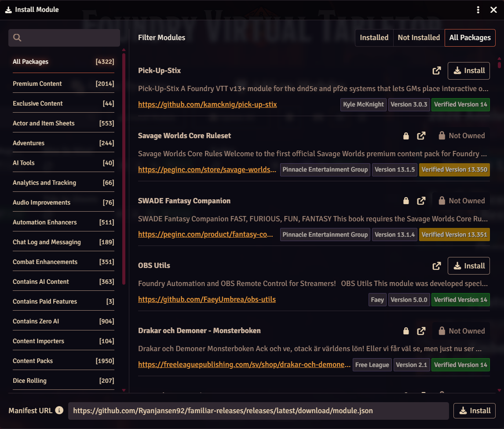The height and width of the screenshot is (429, 504).
Task: Install from the Manifest URL
Action: tap(475, 411)
